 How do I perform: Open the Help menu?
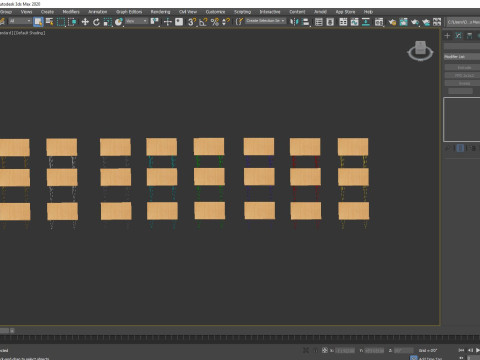[368, 12]
